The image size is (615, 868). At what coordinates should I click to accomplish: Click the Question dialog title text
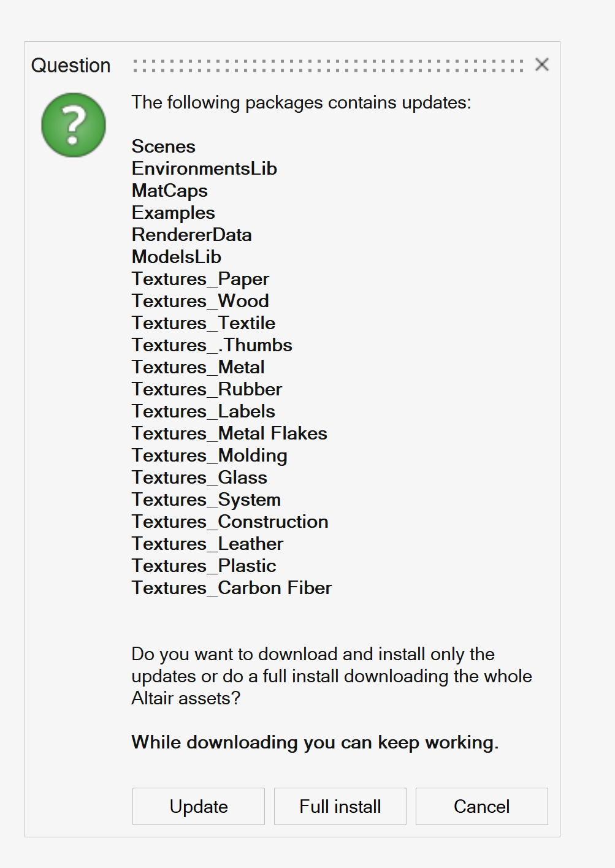coord(71,65)
